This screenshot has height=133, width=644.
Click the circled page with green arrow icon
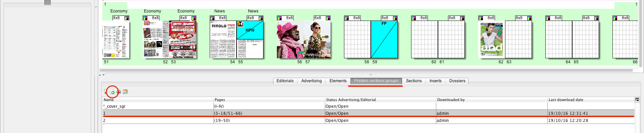(x=112, y=92)
